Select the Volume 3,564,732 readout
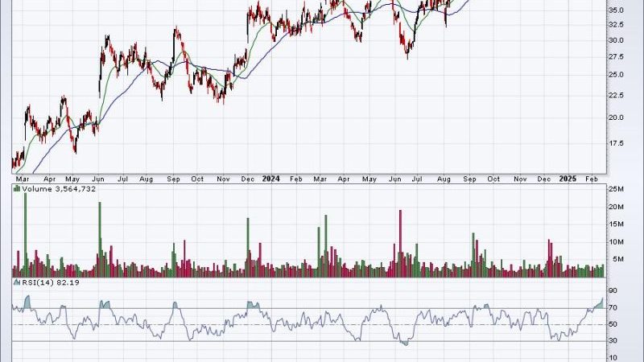644x362 pixels. 59,189
